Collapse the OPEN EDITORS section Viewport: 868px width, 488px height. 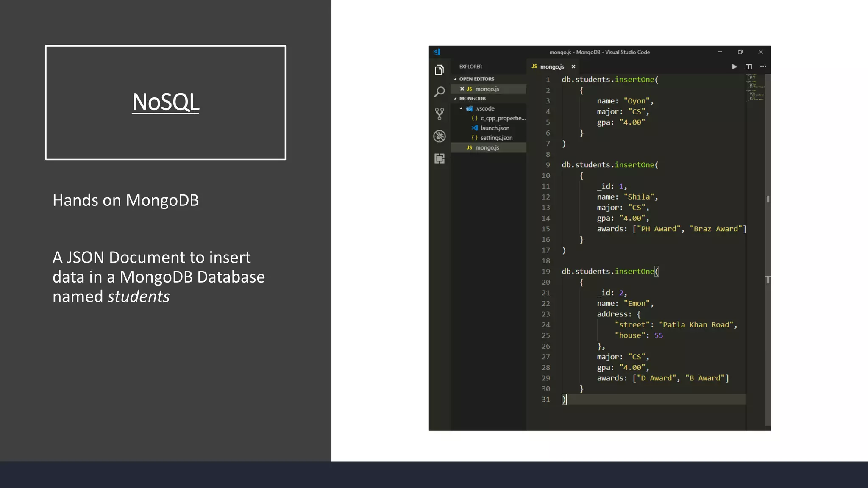476,79
